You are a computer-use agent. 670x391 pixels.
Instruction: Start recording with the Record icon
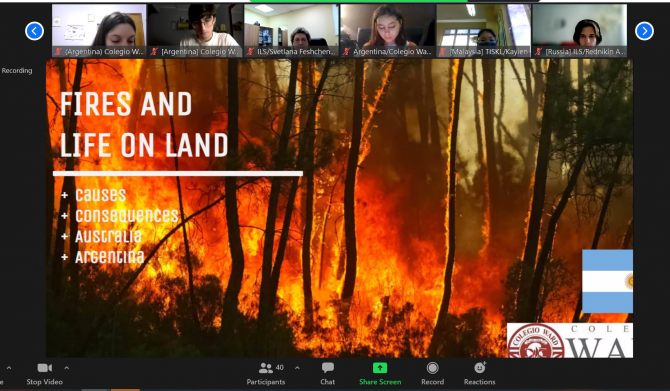pos(432,367)
